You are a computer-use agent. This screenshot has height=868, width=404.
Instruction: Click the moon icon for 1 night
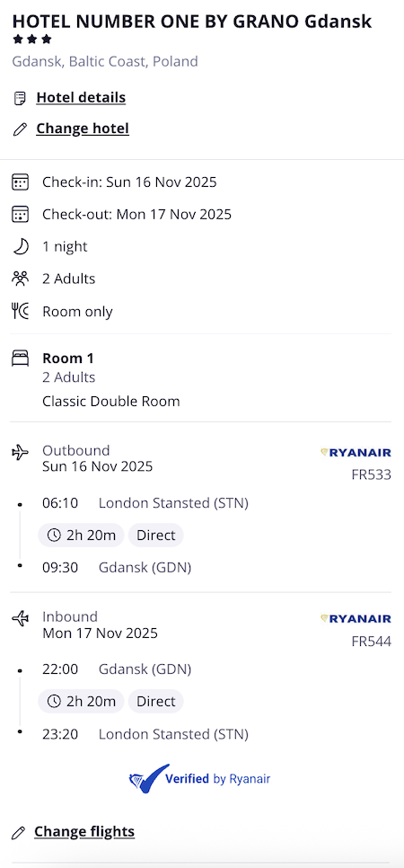point(20,246)
